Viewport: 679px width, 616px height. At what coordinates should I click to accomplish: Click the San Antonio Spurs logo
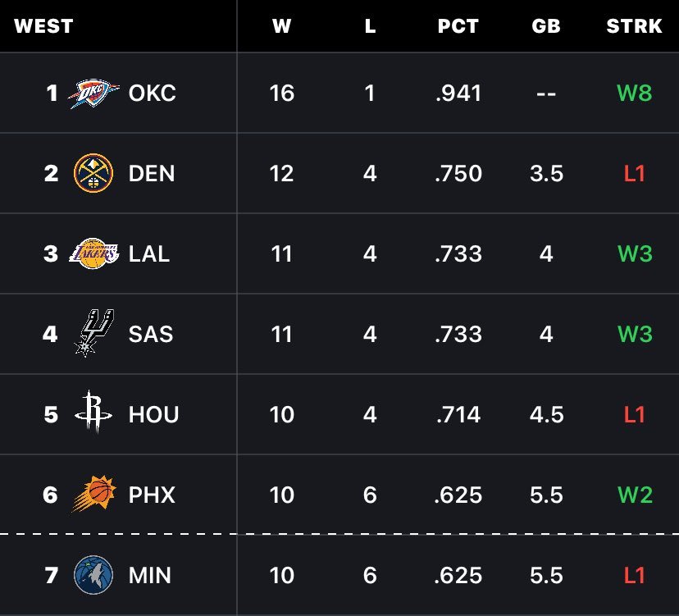tap(93, 333)
